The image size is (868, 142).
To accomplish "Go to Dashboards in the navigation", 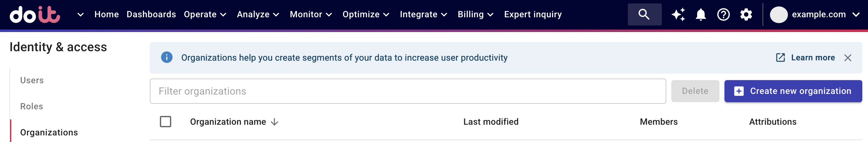I will coord(151,14).
